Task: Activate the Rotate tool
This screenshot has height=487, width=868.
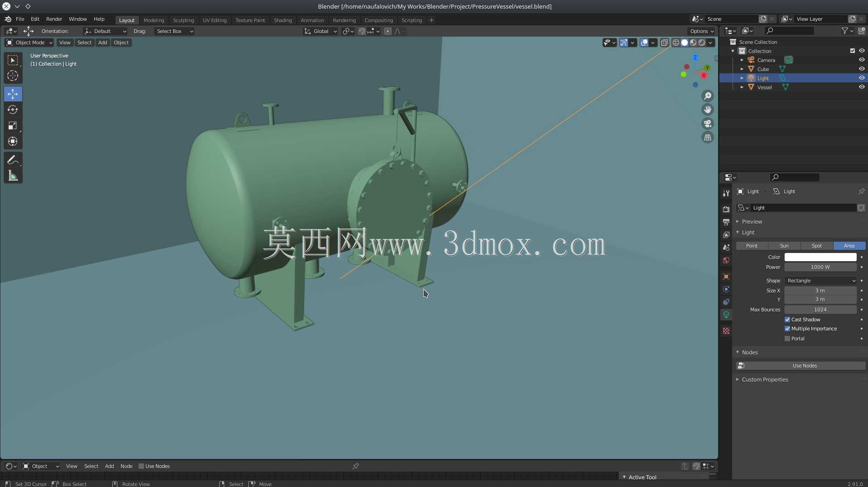Action: pyautogui.click(x=13, y=110)
